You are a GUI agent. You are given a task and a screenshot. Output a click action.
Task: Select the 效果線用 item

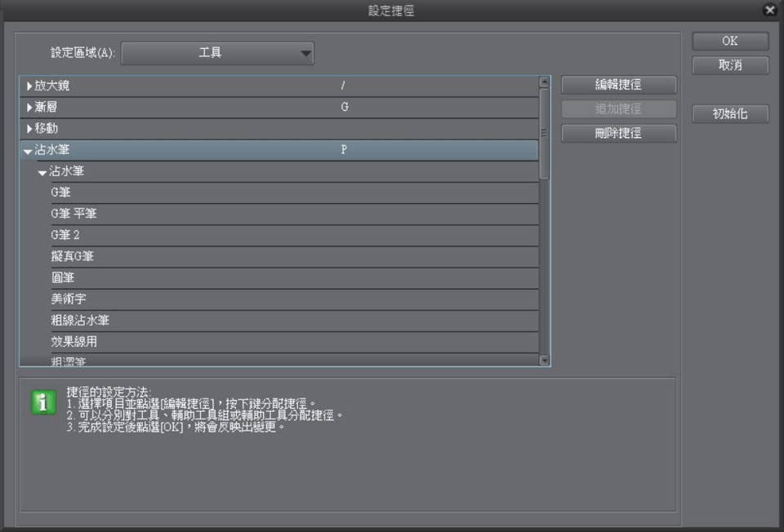[x=295, y=342]
